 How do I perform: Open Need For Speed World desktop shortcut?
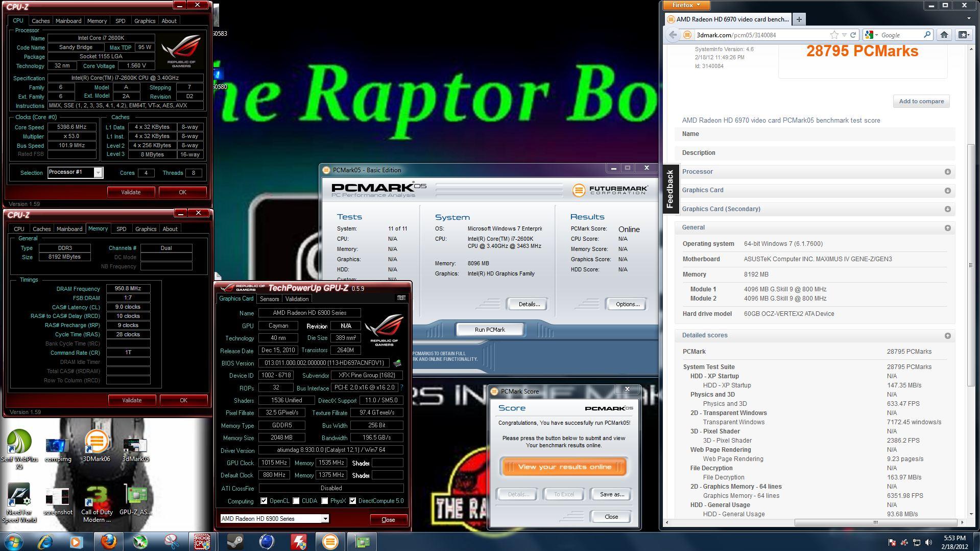(x=19, y=503)
